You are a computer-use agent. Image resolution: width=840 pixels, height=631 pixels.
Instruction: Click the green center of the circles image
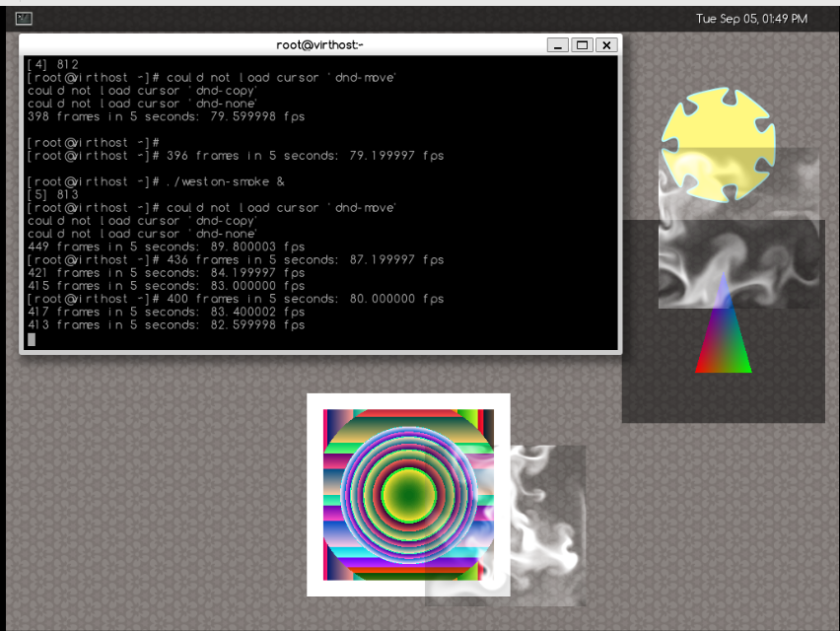(408, 493)
